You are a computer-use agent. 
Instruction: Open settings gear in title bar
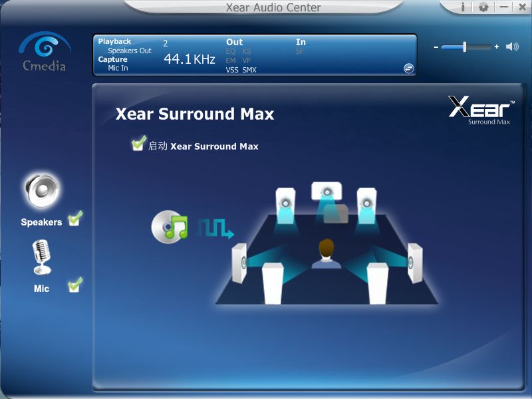click(x=483, y=7)
